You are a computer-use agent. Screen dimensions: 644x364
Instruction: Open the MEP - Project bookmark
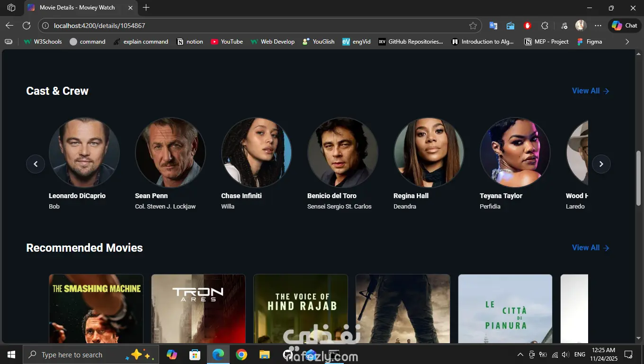coord(546,42)
